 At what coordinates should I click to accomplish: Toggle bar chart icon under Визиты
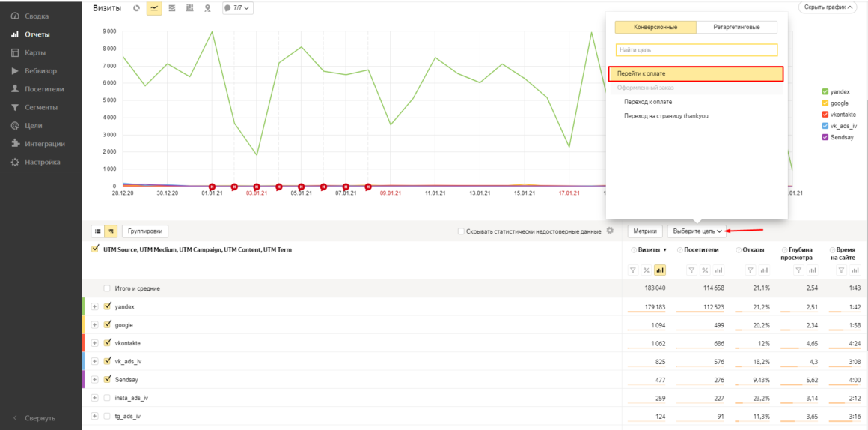point(659,270)
